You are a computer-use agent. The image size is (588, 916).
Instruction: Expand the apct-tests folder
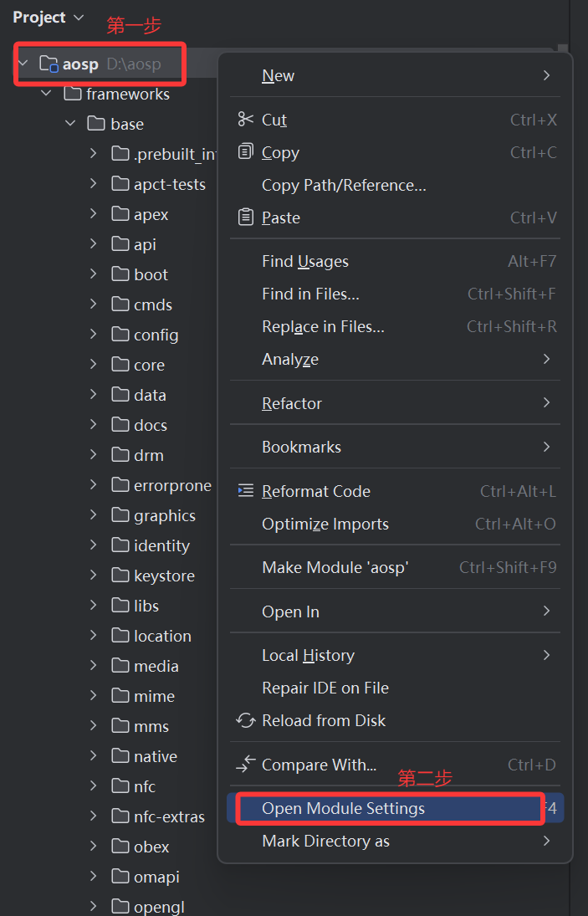coord(94,184)
